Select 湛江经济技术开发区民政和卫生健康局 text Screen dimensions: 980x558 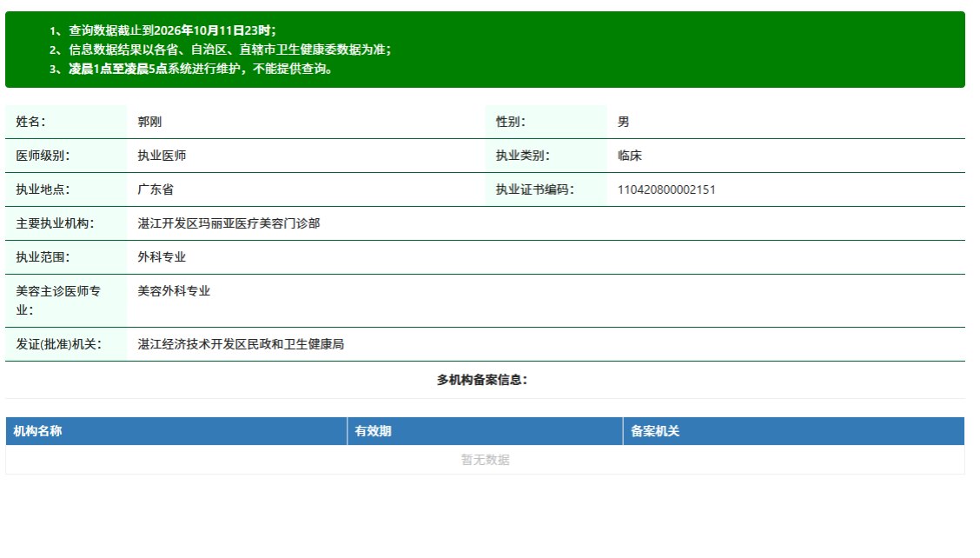241,344
